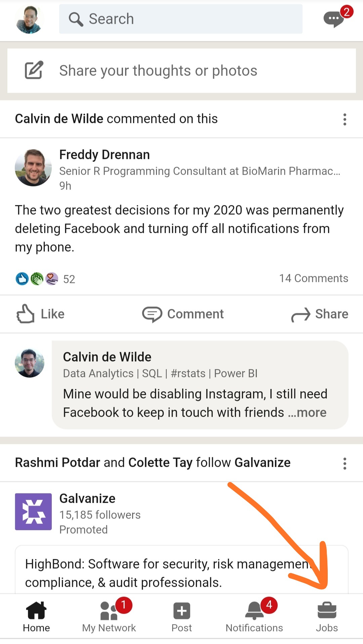The width and height of the screenshot is (363, 644).
Task: Open Freddy Drennan's profile name
Action: click(x=105, y=155)
